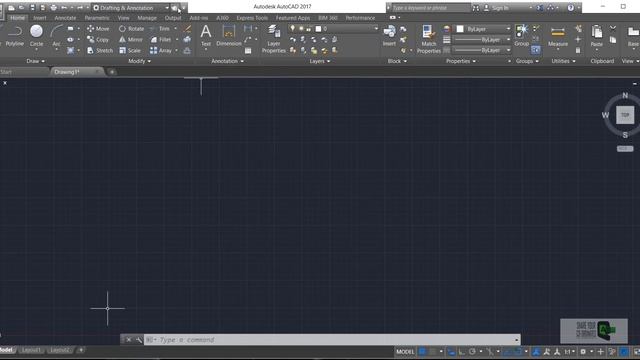This screenshot has height=360, width=640.
Task: Open the Parametric ribbon tab
Action: pyautogui.click(x=97, y=18)
